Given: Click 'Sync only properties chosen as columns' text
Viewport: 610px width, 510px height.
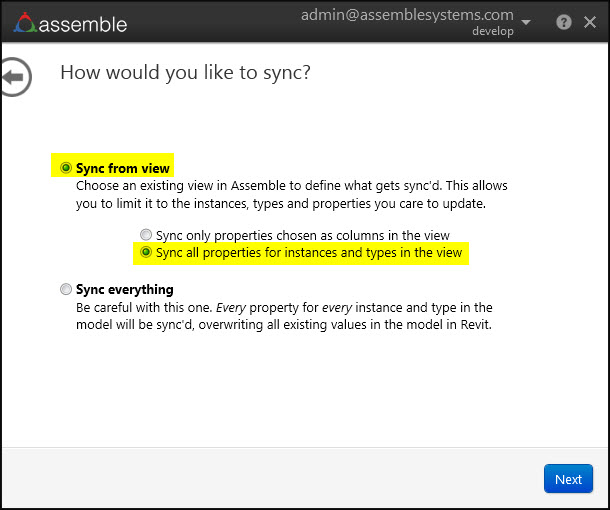Looking at the screenshot, I should click(302, 236).
